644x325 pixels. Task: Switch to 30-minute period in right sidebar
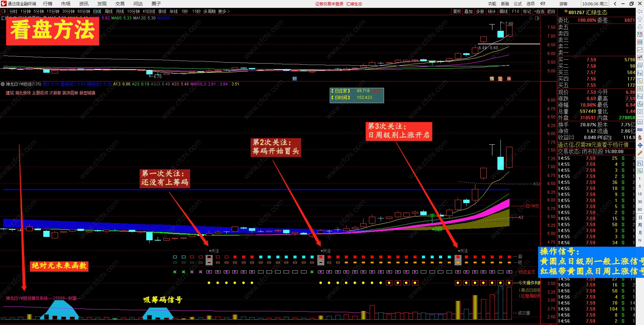[640, 202]
